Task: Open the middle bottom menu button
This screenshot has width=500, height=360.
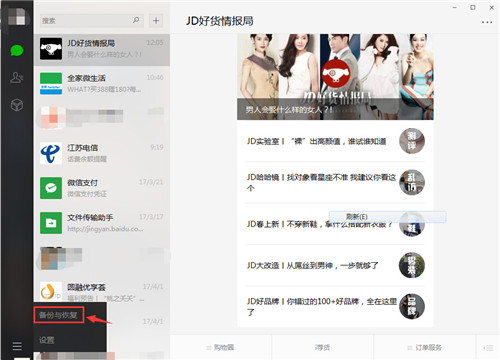Action: click(322, 347)
